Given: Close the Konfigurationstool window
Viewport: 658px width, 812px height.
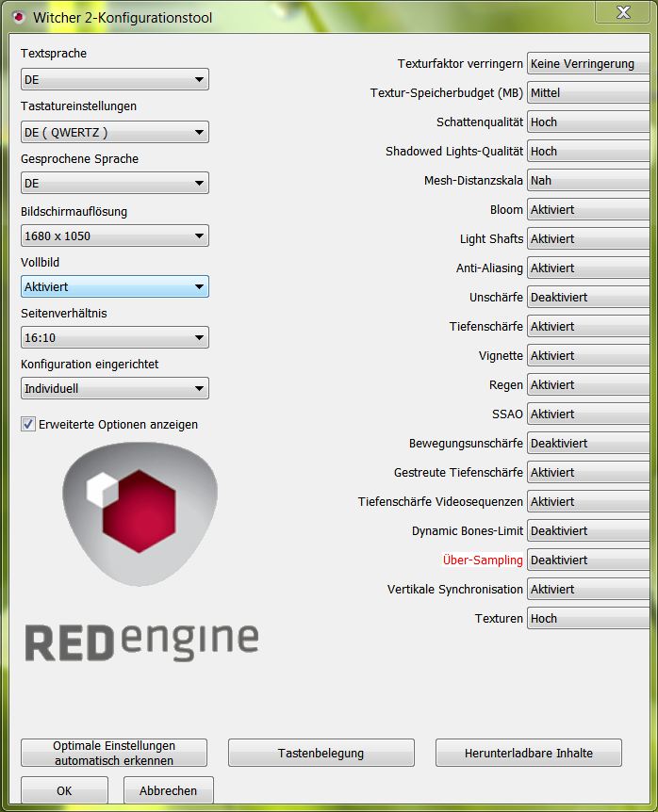Looking at the screenshot, I should click(x=622, y=12).
